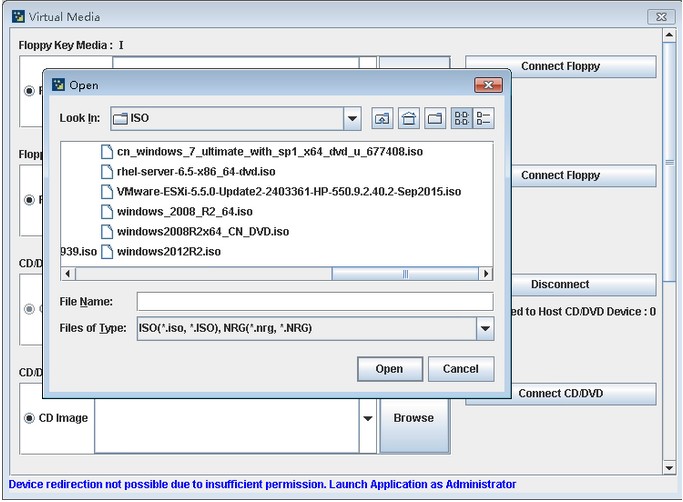Click Virtual Media scroll up arrow
Screen dimensions: 683x502
click(669, 35)
